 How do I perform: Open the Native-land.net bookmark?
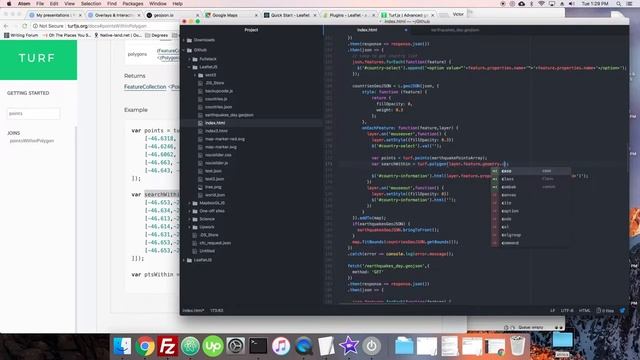pyautogui.click(x=118, y=35)
